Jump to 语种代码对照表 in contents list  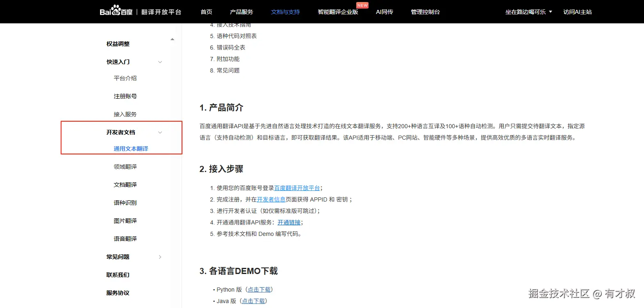tap(237, 36)
